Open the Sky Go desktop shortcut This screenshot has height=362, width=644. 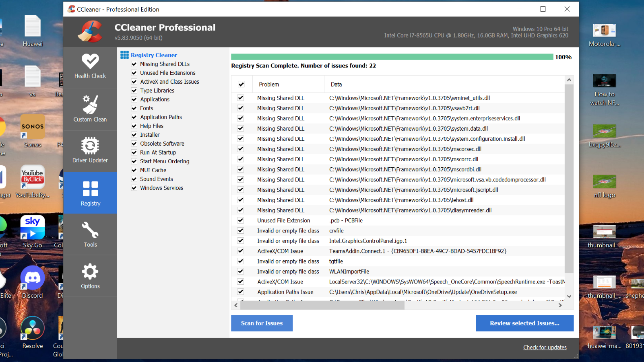coord(33,232)
